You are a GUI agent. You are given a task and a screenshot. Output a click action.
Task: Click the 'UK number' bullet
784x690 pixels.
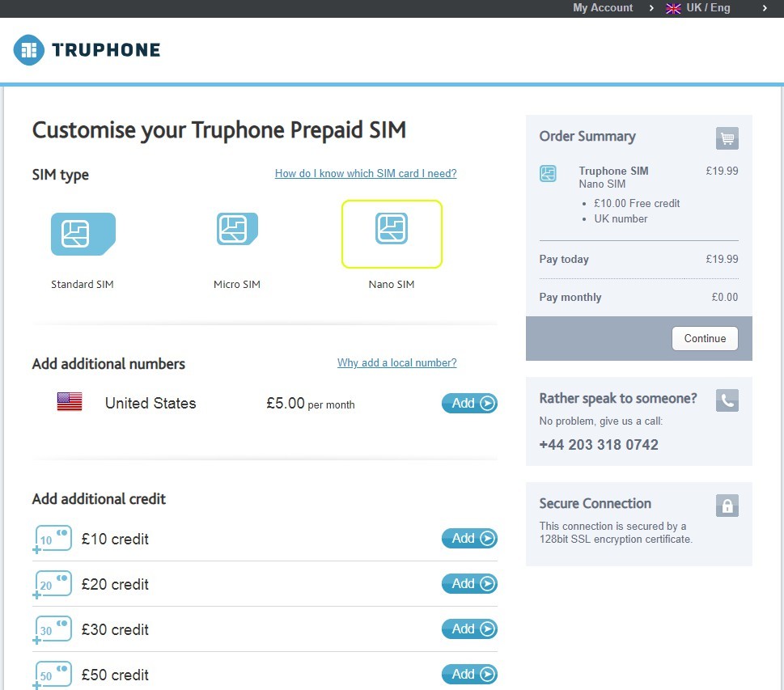[x=621, y=219]
